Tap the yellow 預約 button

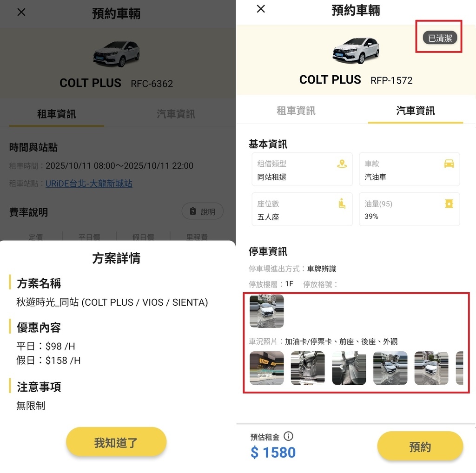(x=420, y=447)
